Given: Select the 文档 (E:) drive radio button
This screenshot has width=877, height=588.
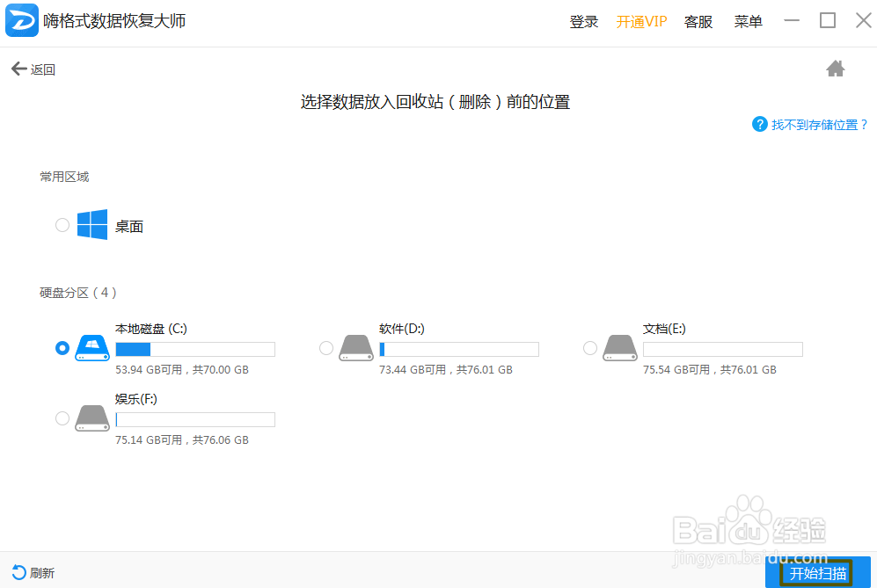Looking at the screenshot, I should 590,348.
